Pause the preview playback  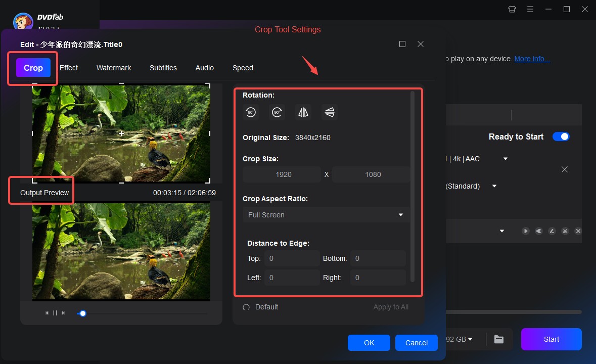point(55,313)
